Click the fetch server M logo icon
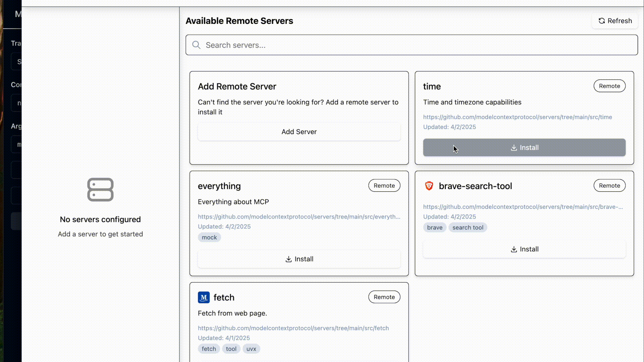This screenshot has height=362, width=644. coord(204,297)
